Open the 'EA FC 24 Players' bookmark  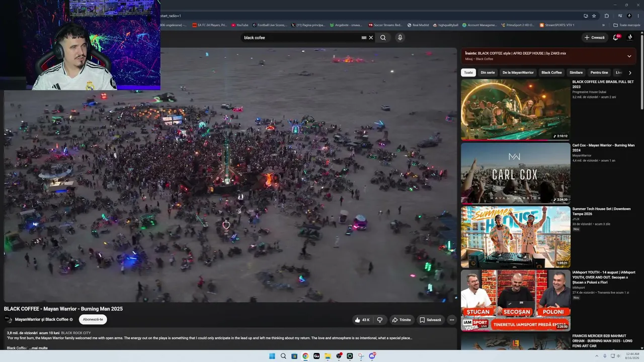210,25
